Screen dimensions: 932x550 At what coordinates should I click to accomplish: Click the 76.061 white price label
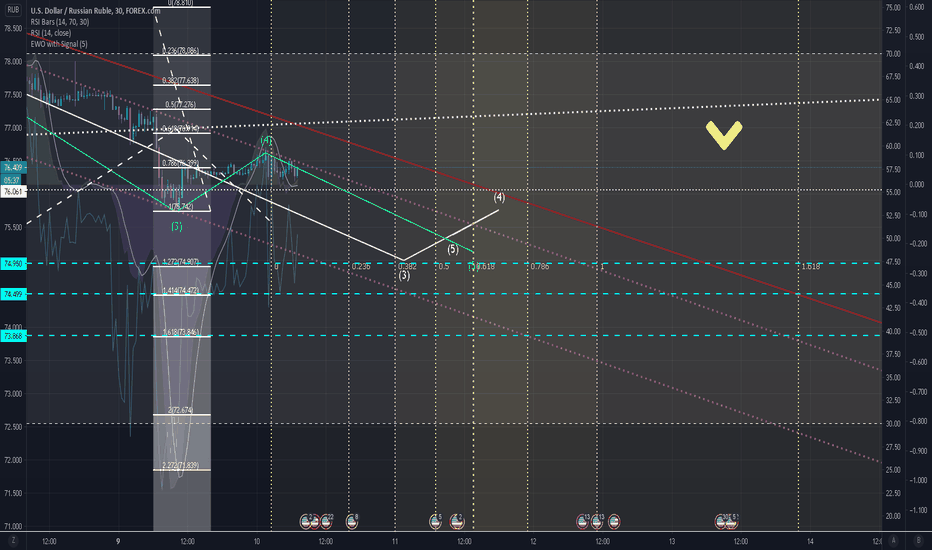(x=13, y=191)
